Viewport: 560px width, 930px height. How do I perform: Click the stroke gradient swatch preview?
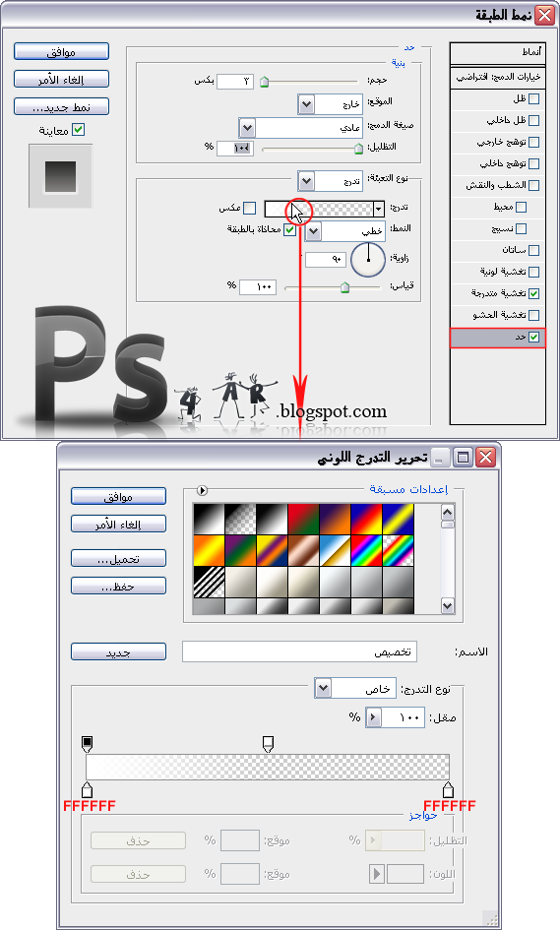coord(319,209)
